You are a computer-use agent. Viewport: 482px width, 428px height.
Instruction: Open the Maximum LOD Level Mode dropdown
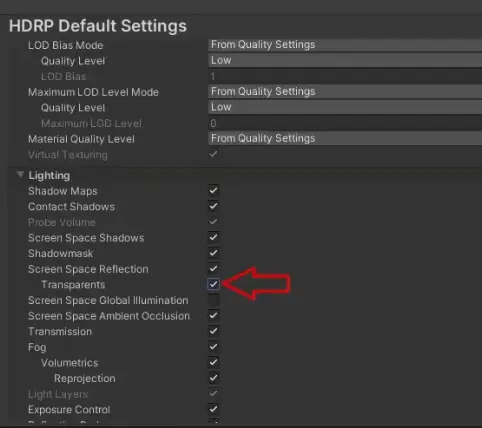pyautogui.click(x=345, y=92)
